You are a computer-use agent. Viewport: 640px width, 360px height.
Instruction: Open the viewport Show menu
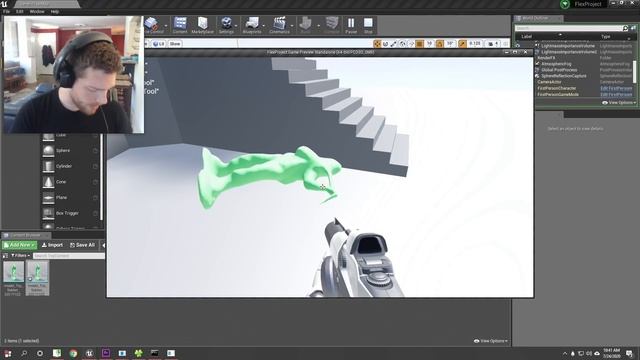(x=175, y=44)
